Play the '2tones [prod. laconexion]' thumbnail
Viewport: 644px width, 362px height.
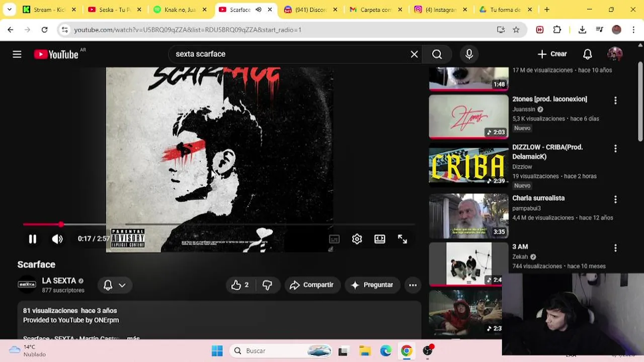[x=468, y=117]
